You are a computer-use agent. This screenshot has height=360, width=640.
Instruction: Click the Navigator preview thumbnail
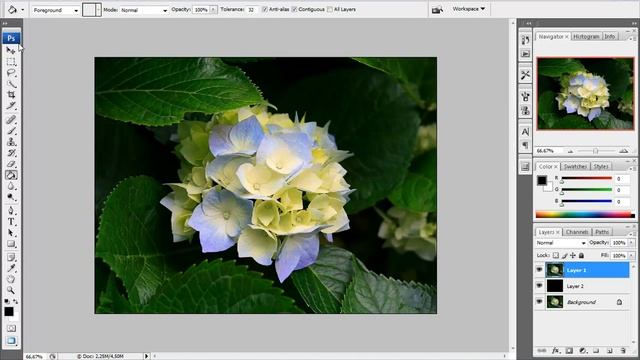[585, 94]
